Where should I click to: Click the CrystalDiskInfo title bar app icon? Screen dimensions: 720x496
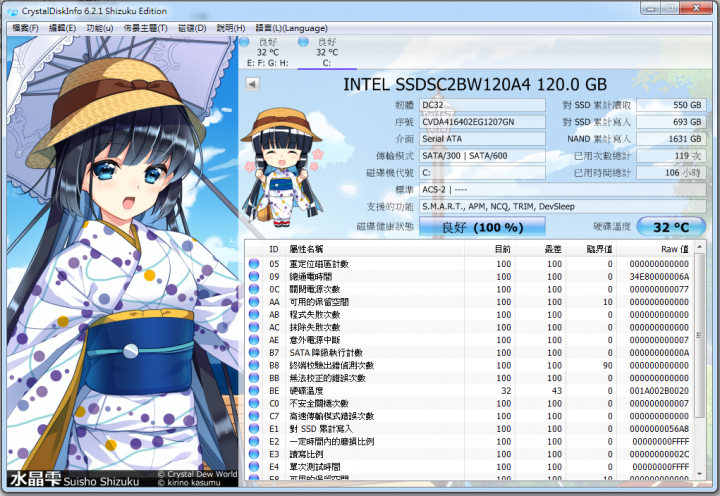12,11
